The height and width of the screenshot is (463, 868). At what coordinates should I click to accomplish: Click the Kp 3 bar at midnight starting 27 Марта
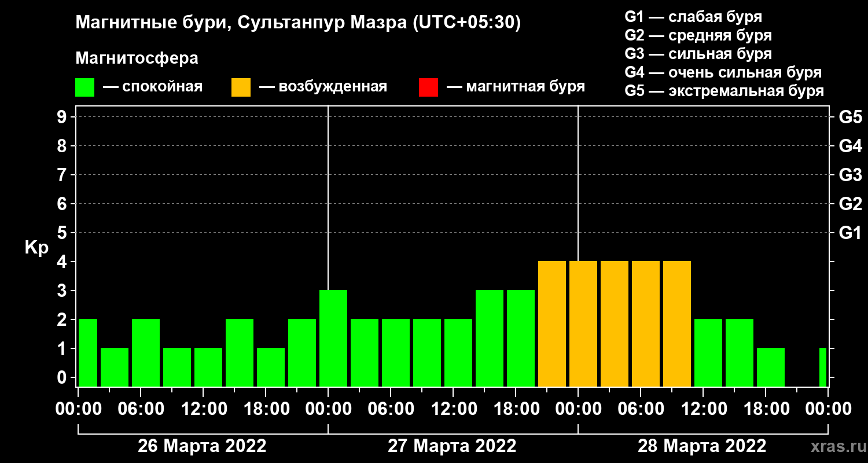[x=333, y=339]
